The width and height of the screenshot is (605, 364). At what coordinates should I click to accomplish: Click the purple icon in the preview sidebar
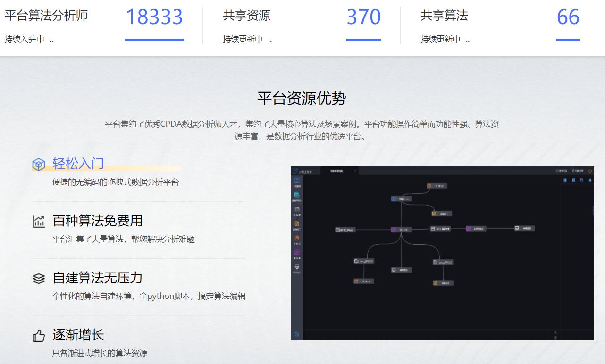297,252
